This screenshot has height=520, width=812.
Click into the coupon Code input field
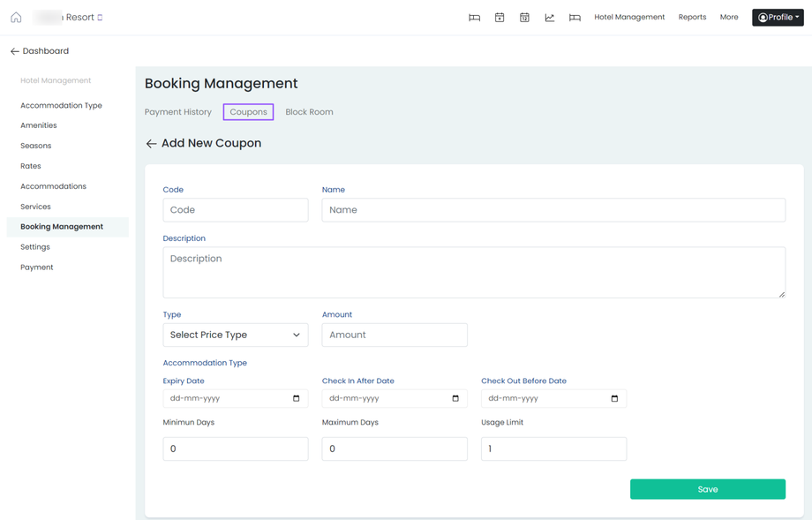coord(236,210)
